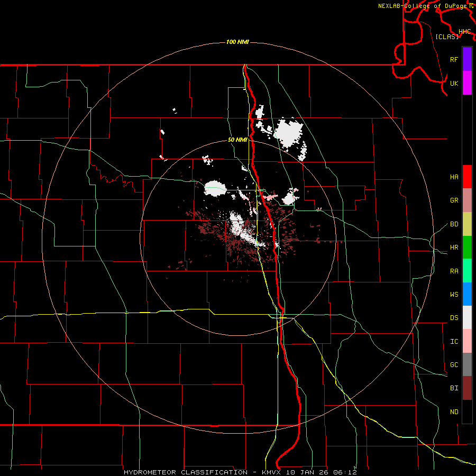Click the '50 NMI' range ring label
This screenshot has height=476, width=476.
click(237, 140)
